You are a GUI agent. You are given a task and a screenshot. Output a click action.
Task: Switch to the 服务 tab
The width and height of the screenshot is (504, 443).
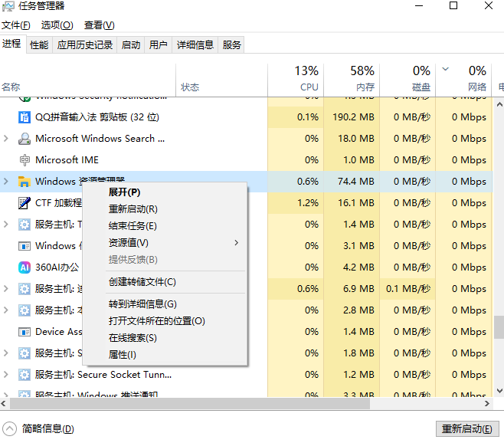point(231,44)
